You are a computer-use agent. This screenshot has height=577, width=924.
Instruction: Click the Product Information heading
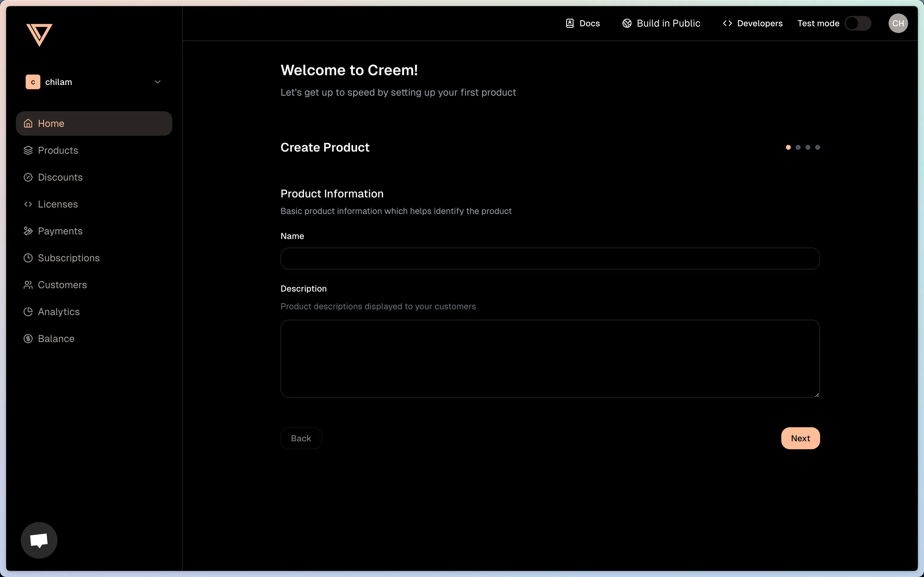[x=332, y=193]
